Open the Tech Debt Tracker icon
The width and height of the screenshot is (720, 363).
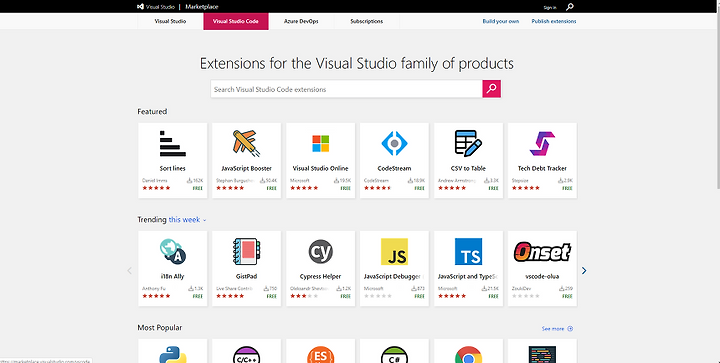[542, 144]
